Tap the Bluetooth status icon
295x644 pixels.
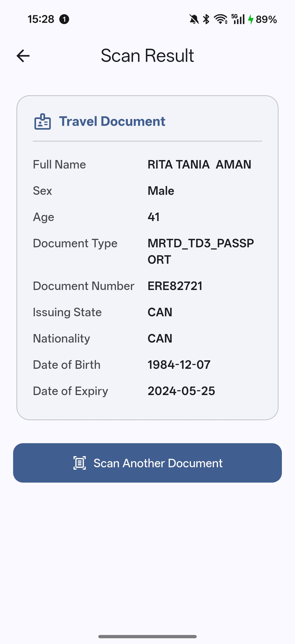[x=206, y=19]
